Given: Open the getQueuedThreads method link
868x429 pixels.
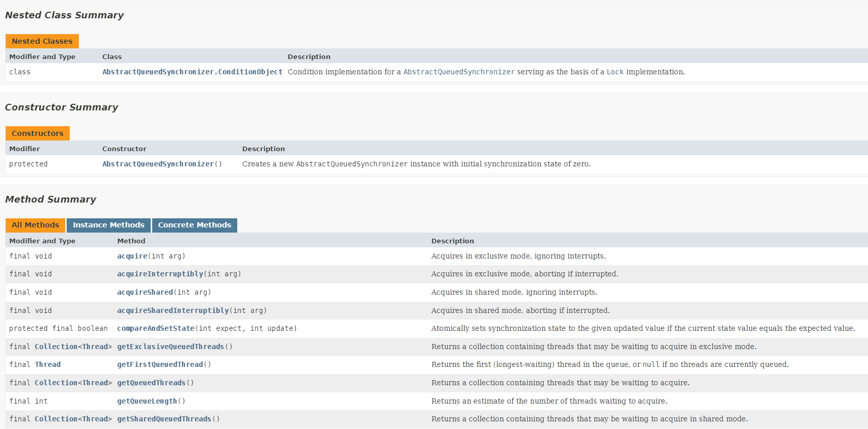Looking at the screenshot, I should [151, 383].
